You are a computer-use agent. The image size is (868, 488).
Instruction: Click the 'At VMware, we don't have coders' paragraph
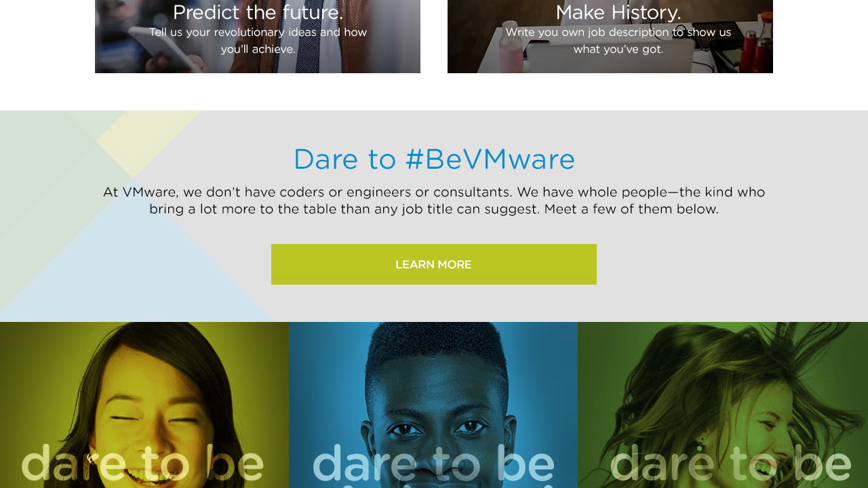[434, 201]
